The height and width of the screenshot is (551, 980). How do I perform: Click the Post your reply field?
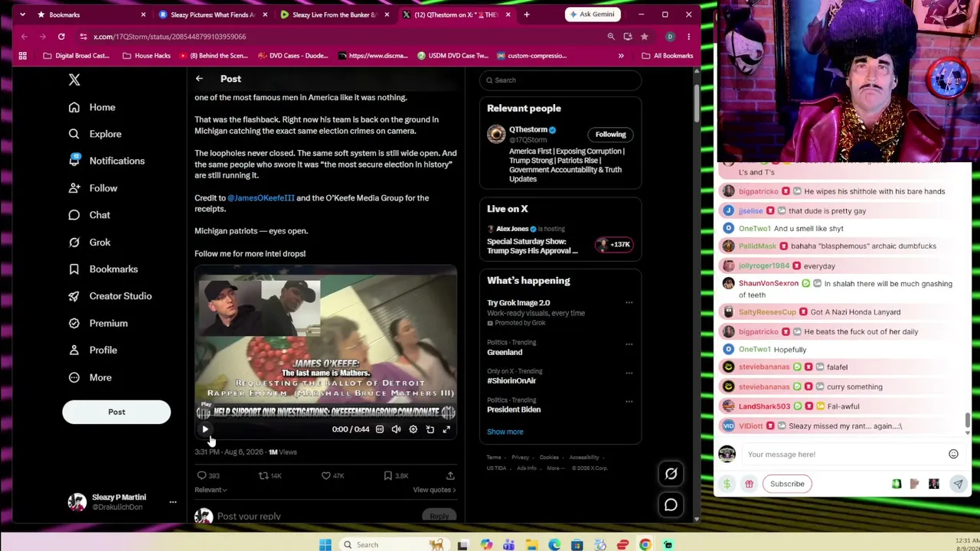point(314,517)
